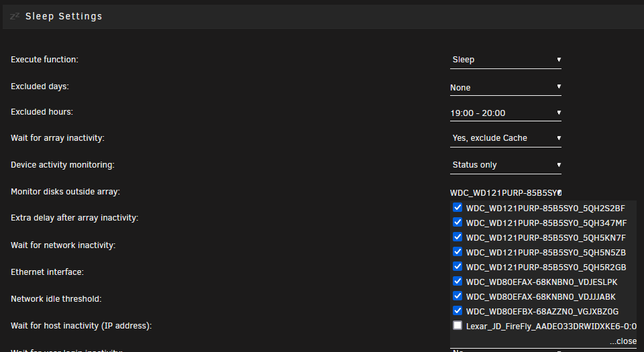Click the Wait for network inactivity label
The width and height of the screenshot is (644, 352).
[x=63, y=245]
